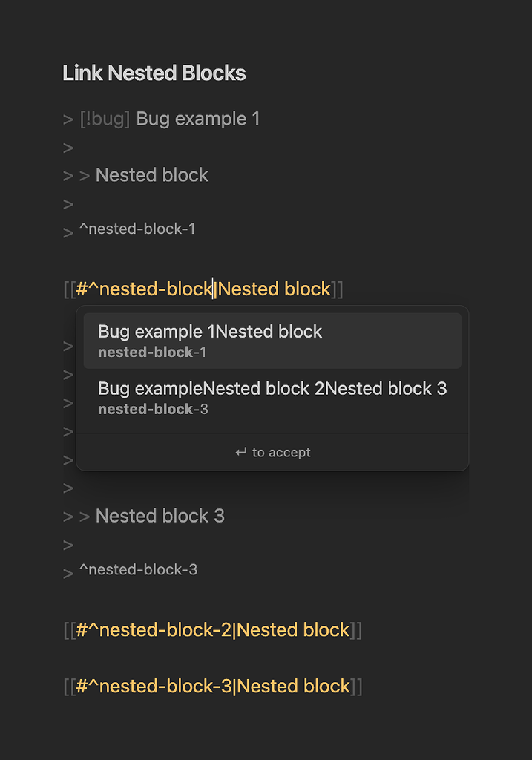532x760 pixels.
Task: Click the blockquote marker above "Nested block 3"
Action: 68,488
